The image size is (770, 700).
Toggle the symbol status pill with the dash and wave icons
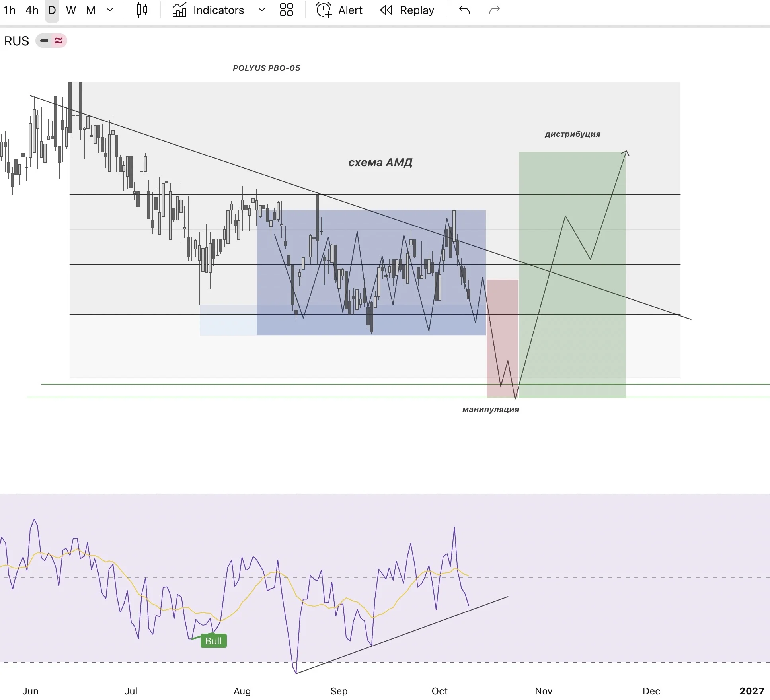click(x=51, y=41)
